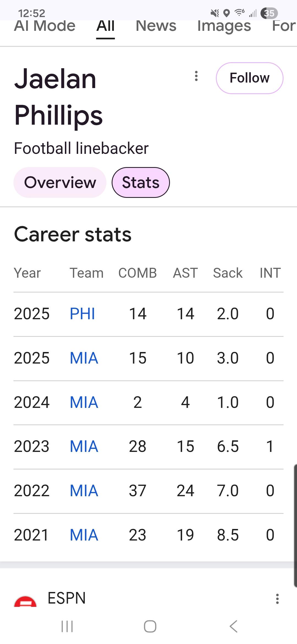Open the ESPN result logo
The height and width of the screenshot is (644, 297).
point(25,602)
